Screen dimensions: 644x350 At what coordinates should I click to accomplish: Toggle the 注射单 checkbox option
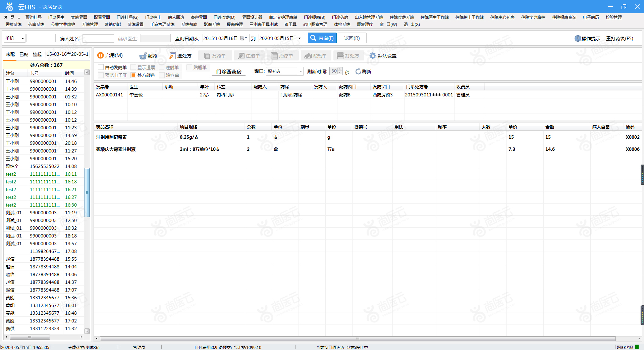coord(161,67)
